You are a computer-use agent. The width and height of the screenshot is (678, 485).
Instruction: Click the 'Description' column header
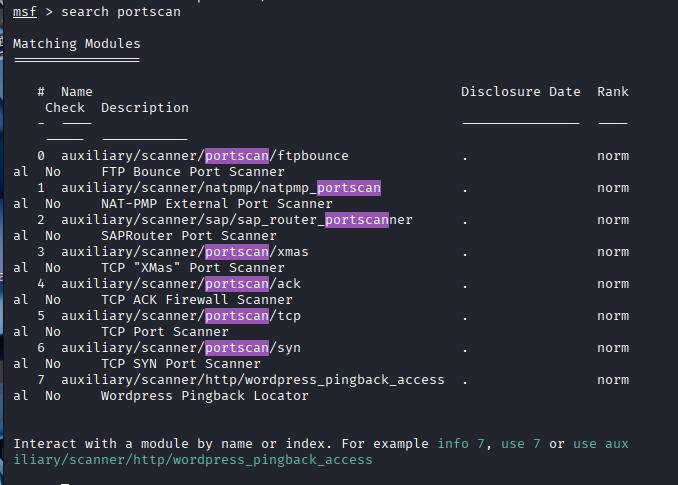point(144,108)
